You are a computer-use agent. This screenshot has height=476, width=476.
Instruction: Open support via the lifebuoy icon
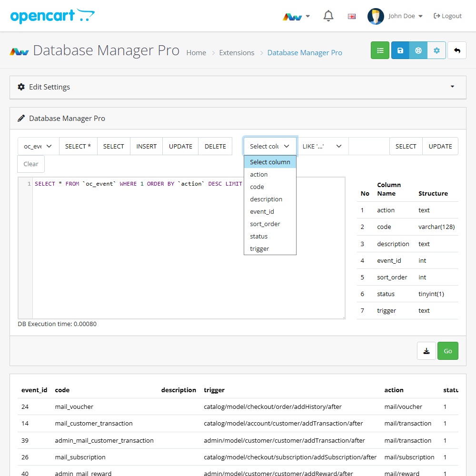coord(418,50)
